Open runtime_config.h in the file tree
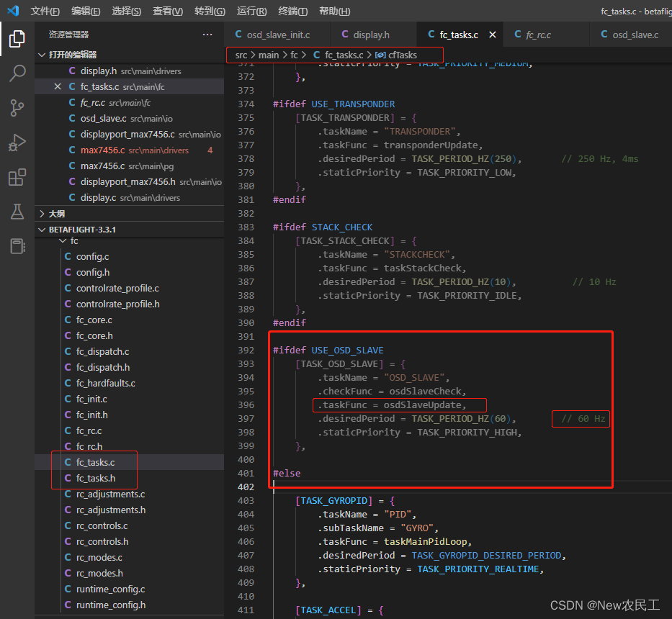Viewport: 672px width, 619px height. point(130,605)
